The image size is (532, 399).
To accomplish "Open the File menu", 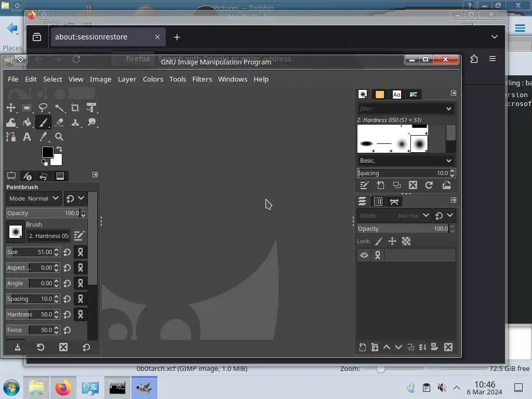I will tap(13, 79).
